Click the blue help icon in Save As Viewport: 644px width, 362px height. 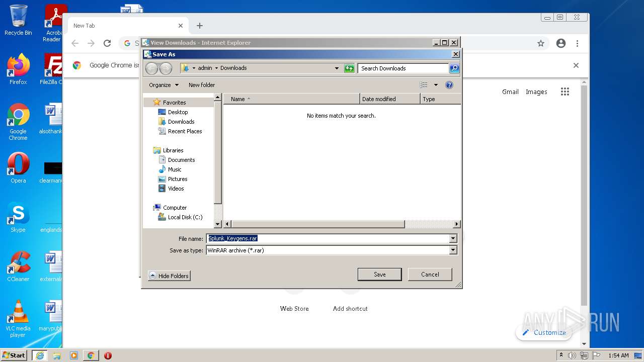point(449,85)
